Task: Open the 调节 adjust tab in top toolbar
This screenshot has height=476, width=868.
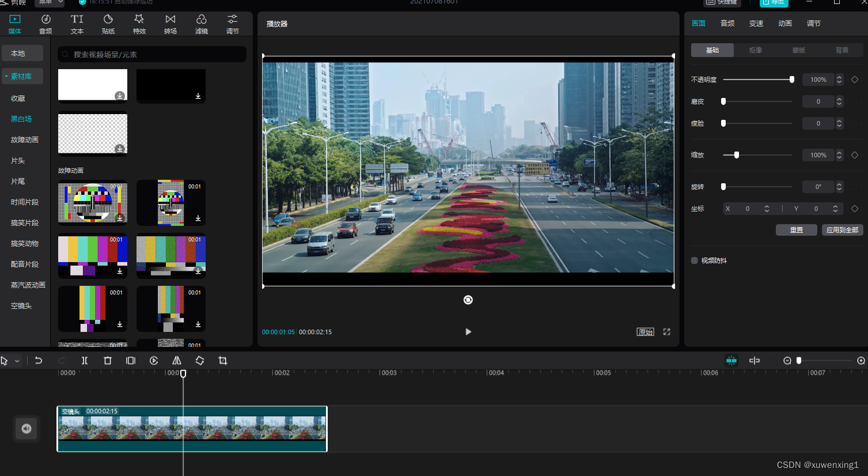Action: click(x=233, y=24)
